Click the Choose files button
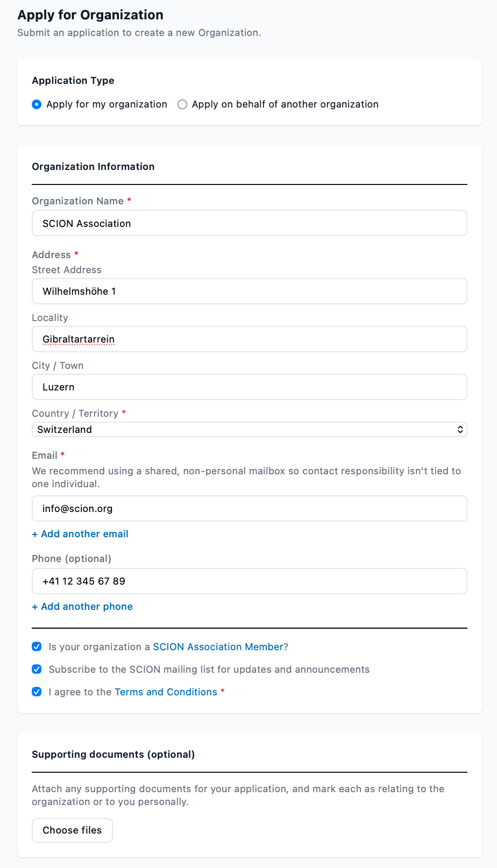497x868 pixels. [x=72, y=830]
